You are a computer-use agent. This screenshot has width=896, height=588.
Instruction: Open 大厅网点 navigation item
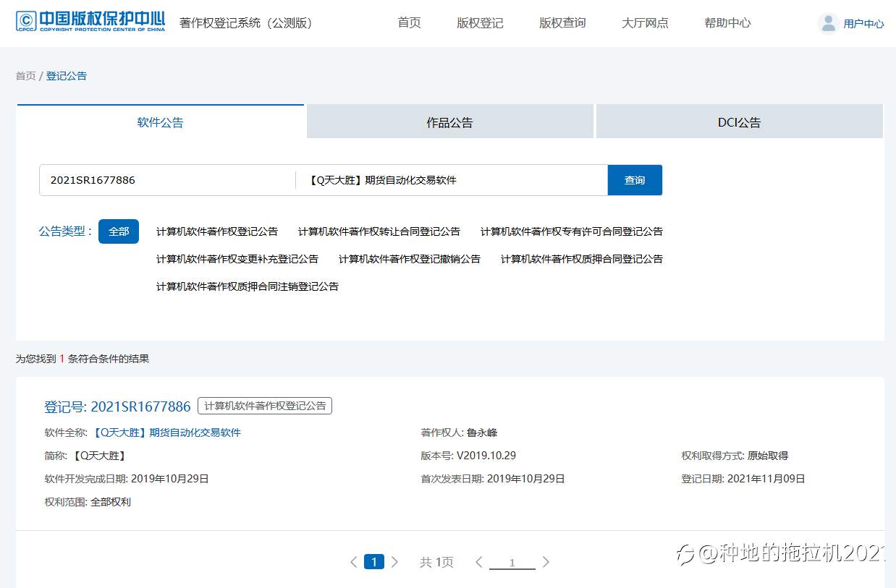click(x=645, y=22)
